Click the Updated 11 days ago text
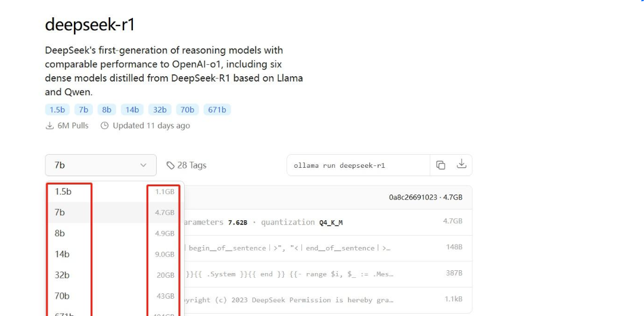The image size is (644, 316). (x=151, y=126)
